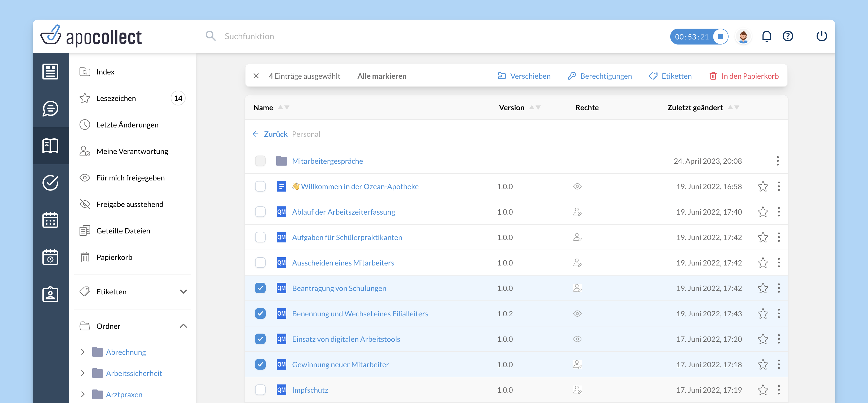Open the chat messages sidebar icon
The width and height of the screenshot is (868, 403).
pyautogui.click(x=50, y=108)
